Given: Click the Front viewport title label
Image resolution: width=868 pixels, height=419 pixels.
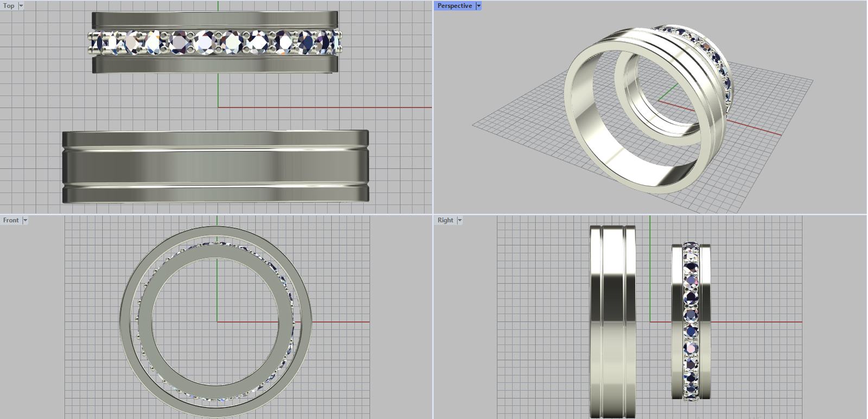Looking at the screenshot, I should point(11,220).
